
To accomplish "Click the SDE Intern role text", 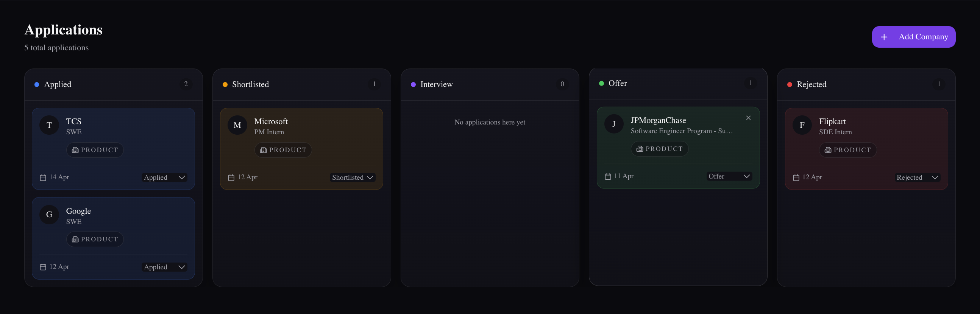I will coord(835,132).
